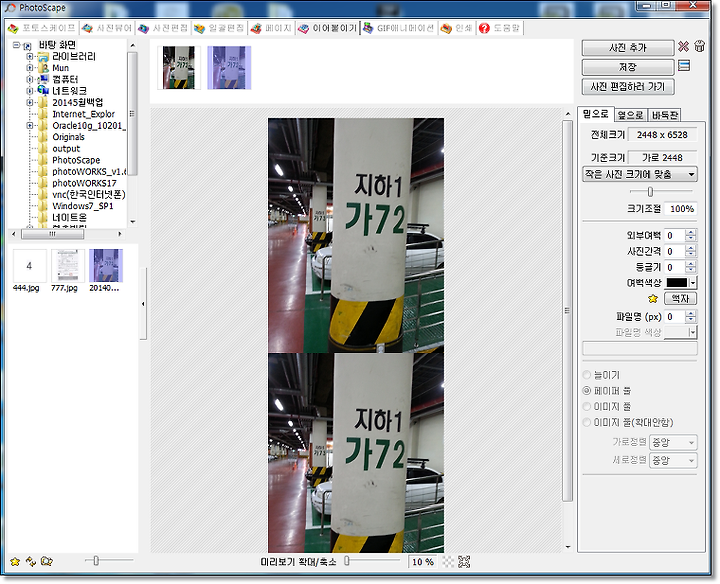The image size is (720, 584).
Task: Open the 여백색상 black color swatch
Action: coord(677,283)
